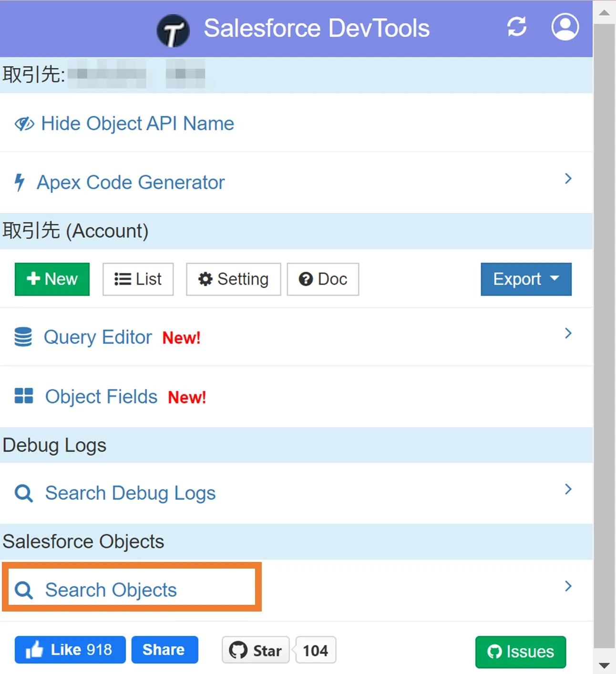The width and height of the screenshot is (616, 674).
Task: Open the user account icon in header
Action: point(565,28)
